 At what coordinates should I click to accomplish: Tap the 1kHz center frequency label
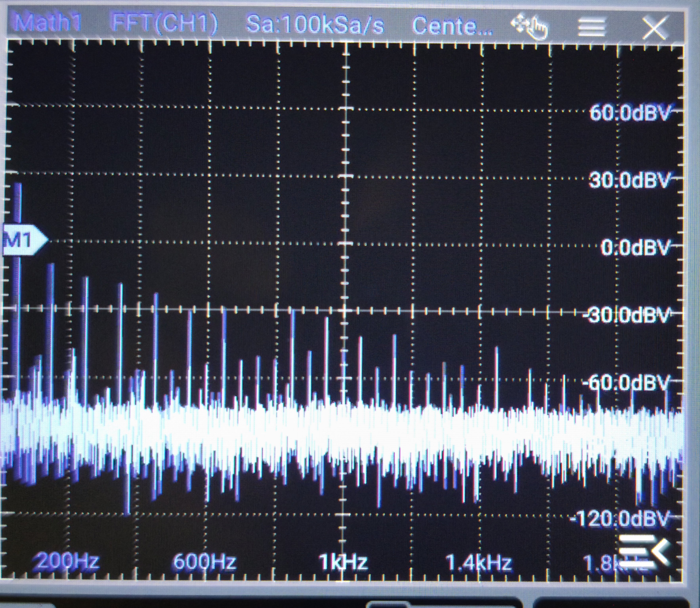coord(343,562)
